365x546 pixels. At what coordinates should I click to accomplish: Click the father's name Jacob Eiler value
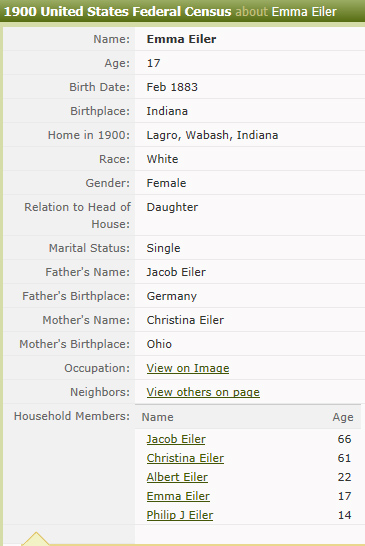pos(176,272)
